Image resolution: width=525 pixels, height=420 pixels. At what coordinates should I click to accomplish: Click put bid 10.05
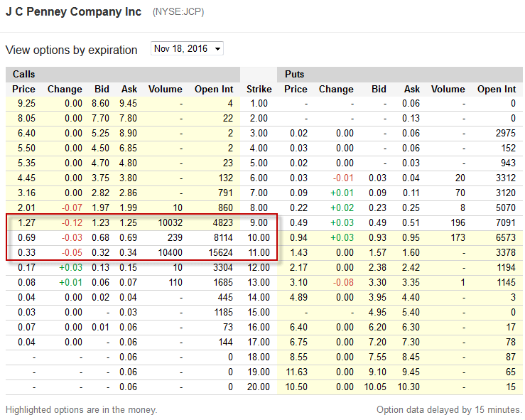(x=375, y=387)
